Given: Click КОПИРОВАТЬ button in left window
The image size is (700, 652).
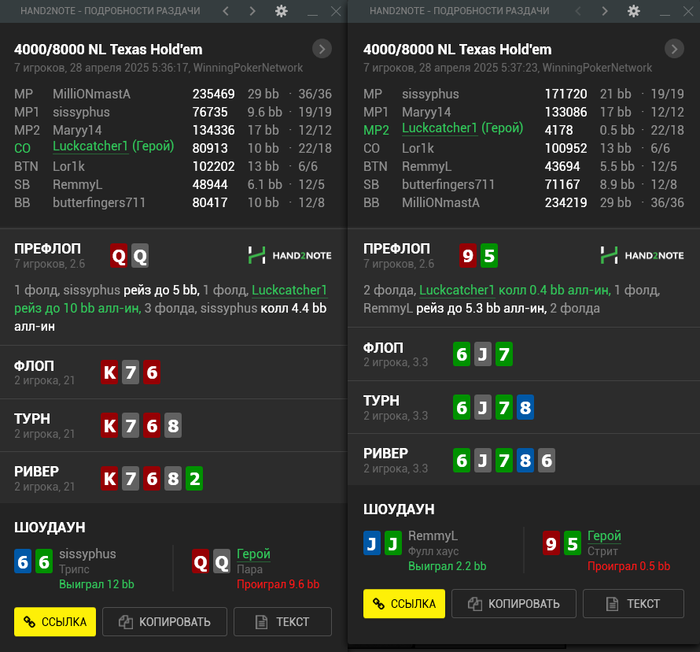Looking at the screenshot, I should click(165, 622).
